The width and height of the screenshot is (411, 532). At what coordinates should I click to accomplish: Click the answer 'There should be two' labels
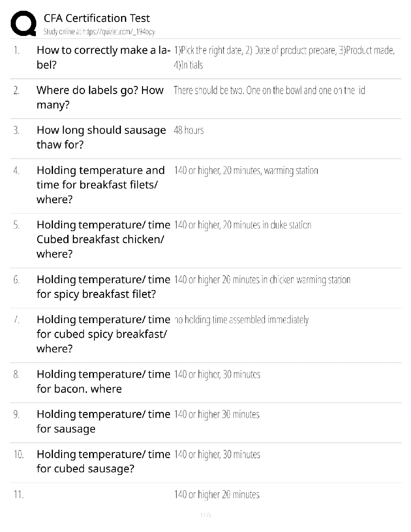pos(269,90)
